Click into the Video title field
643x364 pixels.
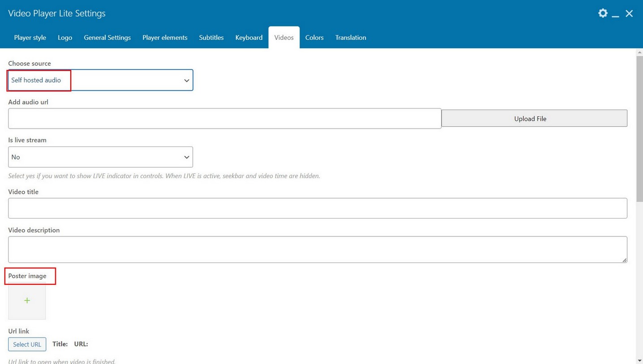pos(317,208)
